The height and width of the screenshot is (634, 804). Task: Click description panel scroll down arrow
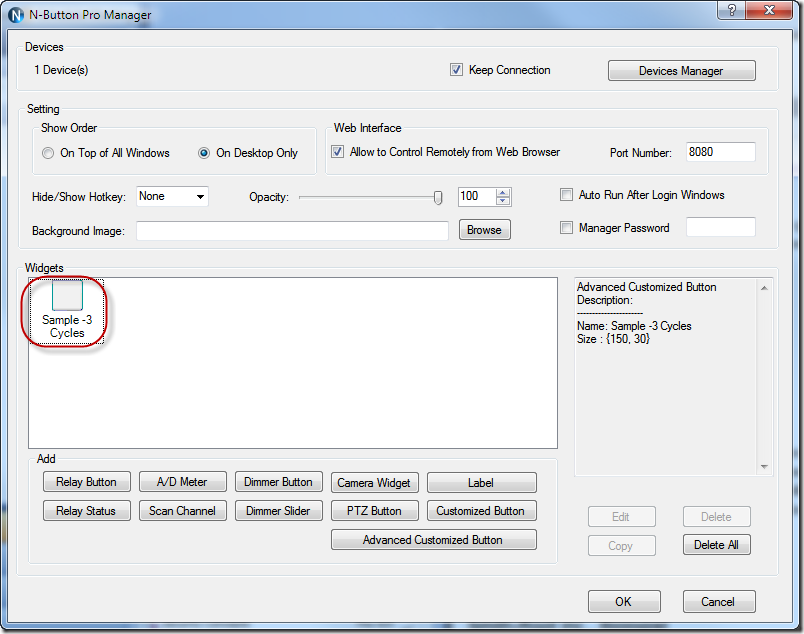[764, 466]
